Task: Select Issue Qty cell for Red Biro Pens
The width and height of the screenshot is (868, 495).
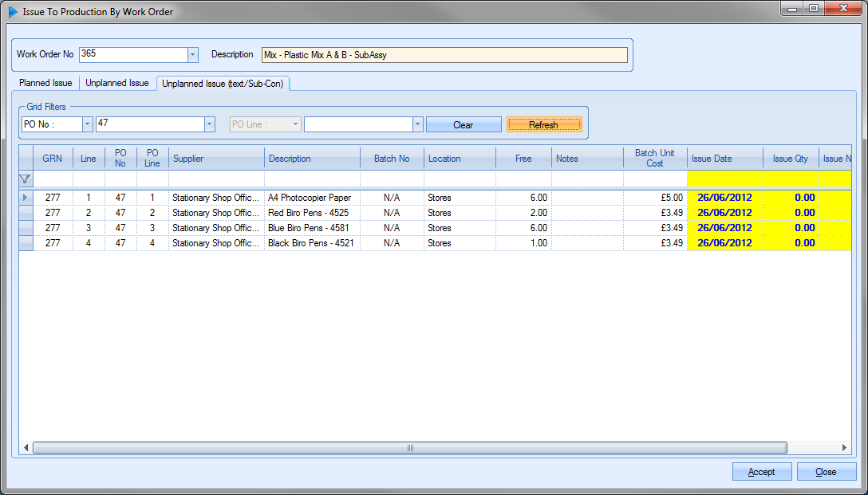Action: click(791, 213)
